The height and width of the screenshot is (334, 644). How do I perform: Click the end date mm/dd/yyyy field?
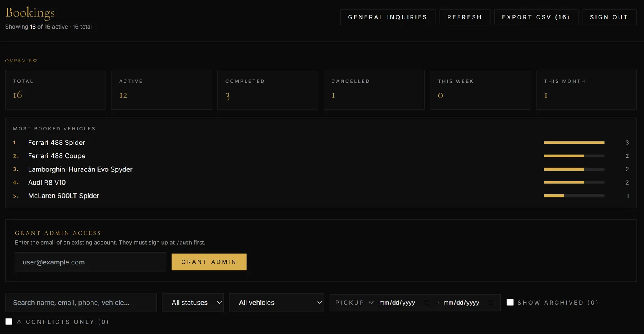(x=461, y=303)
